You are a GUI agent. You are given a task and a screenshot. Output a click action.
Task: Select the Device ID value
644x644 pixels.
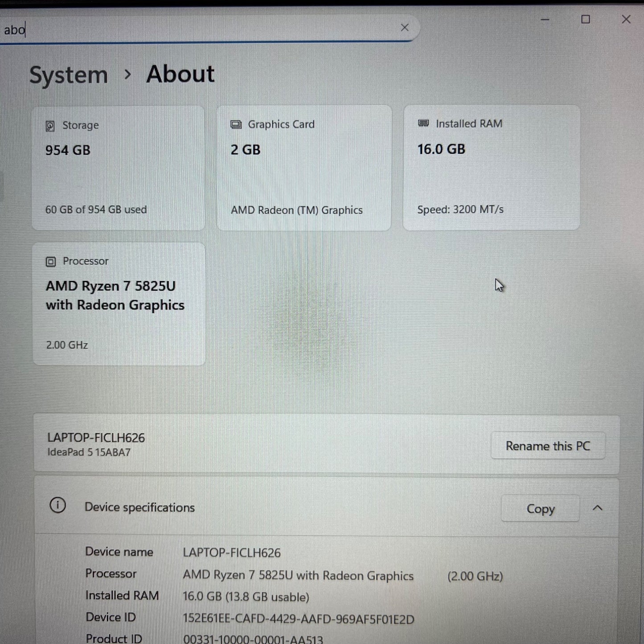point(299,619)
